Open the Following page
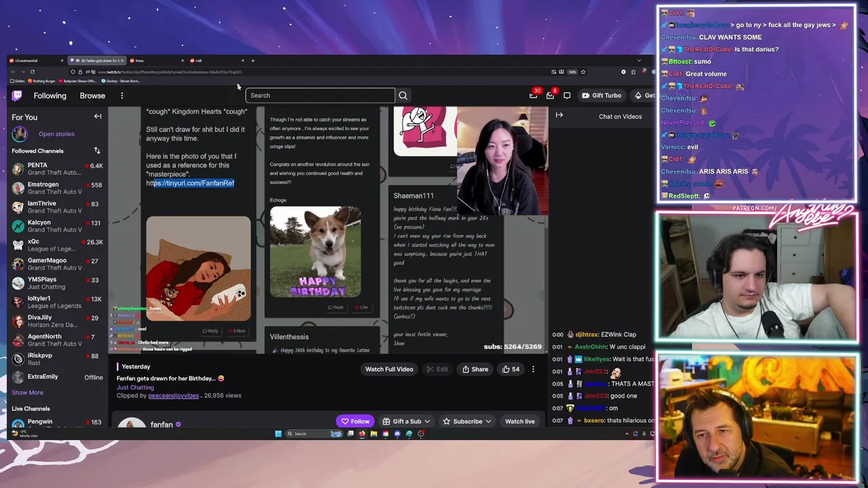The width and height of the screenshot is (868, 488). click(50, 96)
